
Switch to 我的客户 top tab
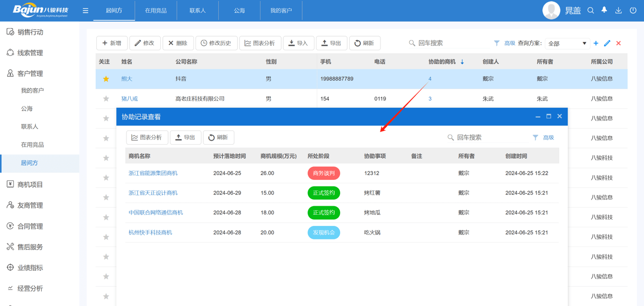tap(281, 11)
